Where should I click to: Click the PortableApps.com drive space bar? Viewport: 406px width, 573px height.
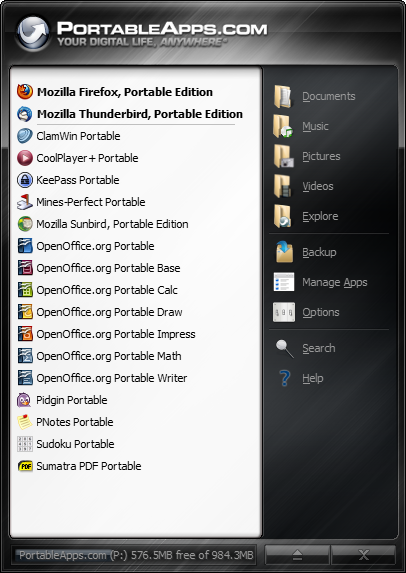pyautogui.click(x=133, y=555)
